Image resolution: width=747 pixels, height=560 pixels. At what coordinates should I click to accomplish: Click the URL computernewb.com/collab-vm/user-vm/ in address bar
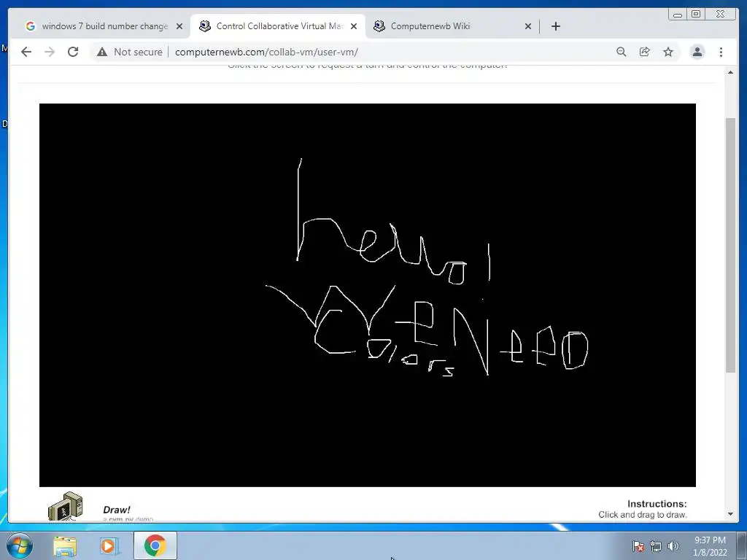pyautogui.click(x=266, y=52)
